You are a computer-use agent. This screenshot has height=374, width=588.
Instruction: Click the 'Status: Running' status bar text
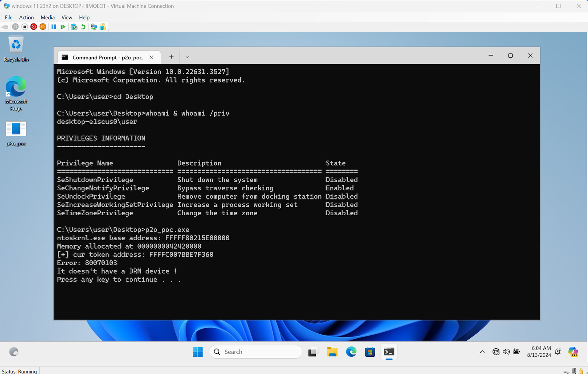click(x=19, y=371)
